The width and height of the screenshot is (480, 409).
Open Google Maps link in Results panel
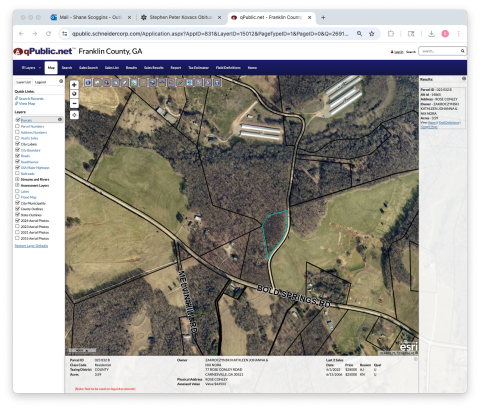(x=429, y=127)
